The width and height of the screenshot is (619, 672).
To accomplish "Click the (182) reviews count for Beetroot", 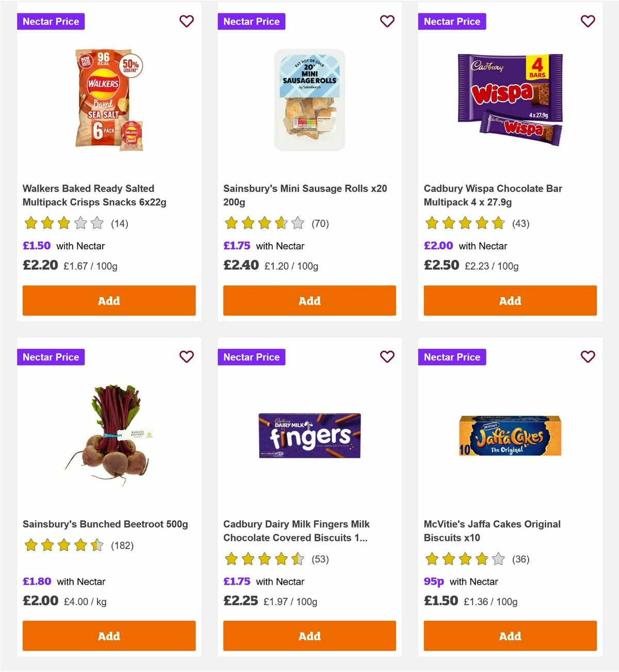I will [122, 545].
